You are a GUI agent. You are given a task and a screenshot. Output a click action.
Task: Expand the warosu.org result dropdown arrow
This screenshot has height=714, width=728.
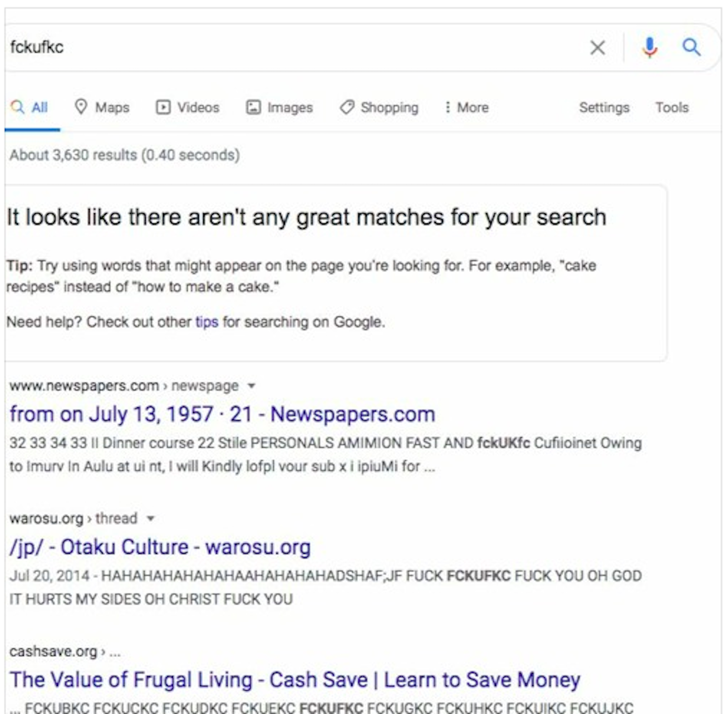pyautogui.click(x=151, y=518)
